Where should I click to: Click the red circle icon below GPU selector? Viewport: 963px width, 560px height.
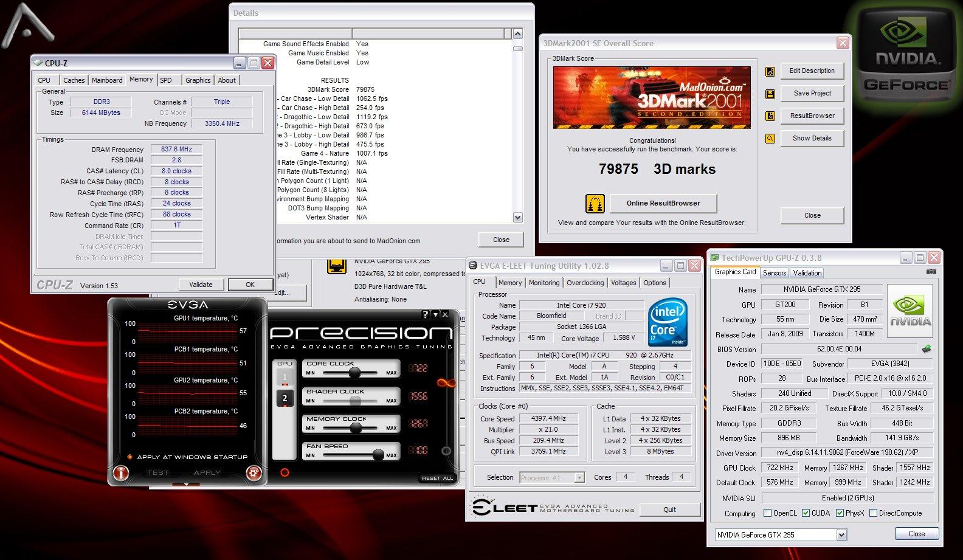[x=285, y=472]
